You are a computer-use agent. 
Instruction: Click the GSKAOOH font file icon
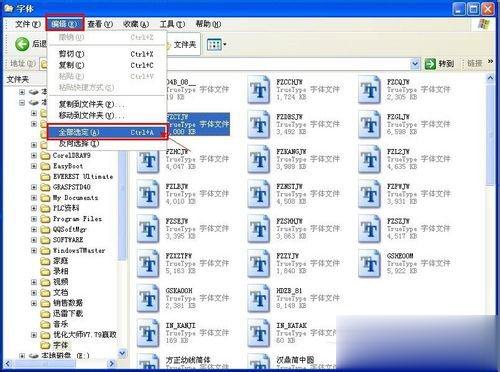[x=148, y=298]
